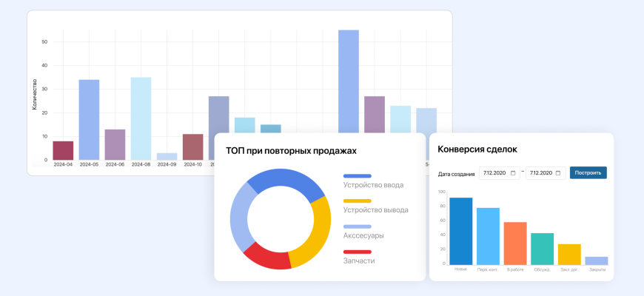Viewport: 644px width, 296px height.
Task: Click the Запчасти legend label
Action: pos(359,260)
